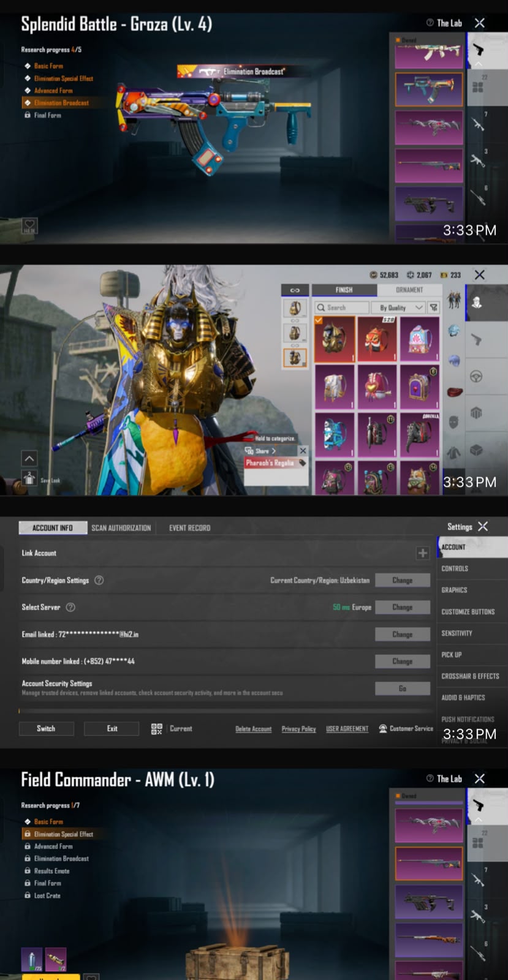Click the link icon above backpack presets

pos(295,290)
